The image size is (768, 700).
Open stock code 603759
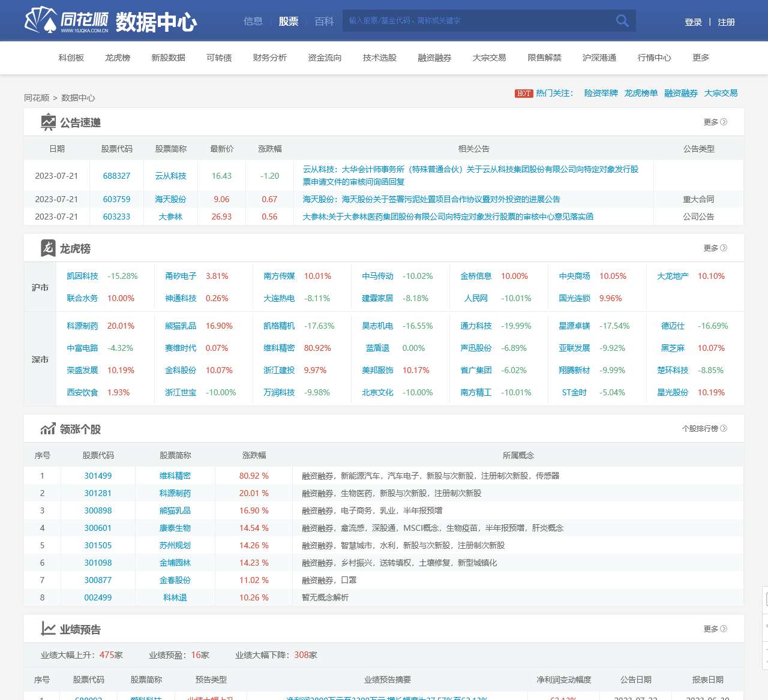116,199
